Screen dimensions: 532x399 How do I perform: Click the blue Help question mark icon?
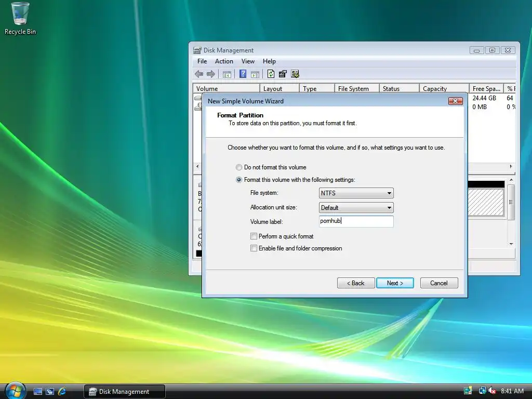pyautogui.click(x=243, y=74)
